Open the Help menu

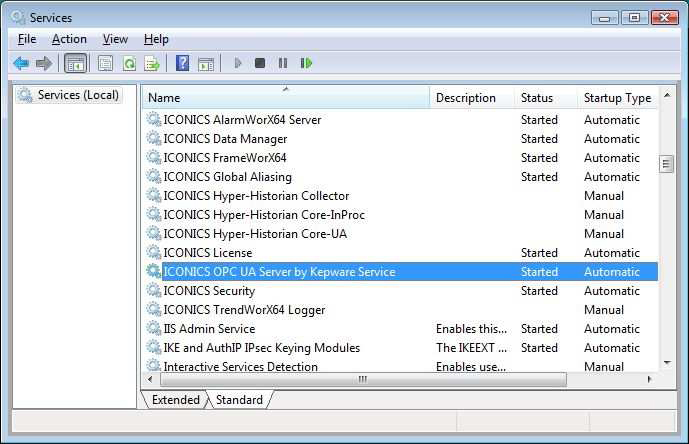coord(156,39)
